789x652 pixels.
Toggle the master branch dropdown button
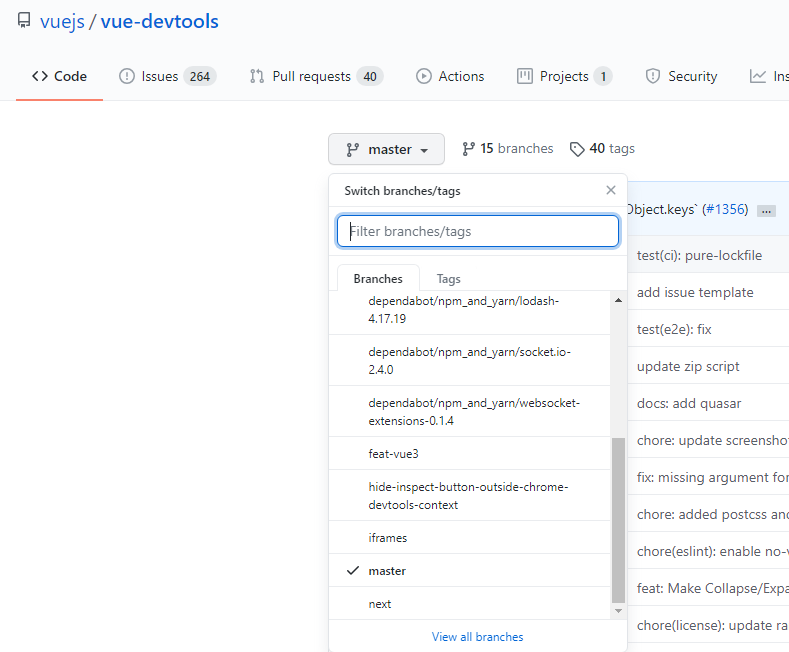386,149
